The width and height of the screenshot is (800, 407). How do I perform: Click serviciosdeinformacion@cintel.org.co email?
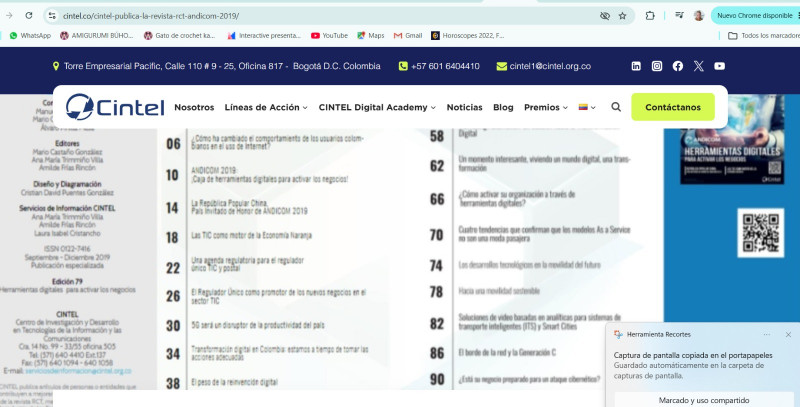[78, 371]
